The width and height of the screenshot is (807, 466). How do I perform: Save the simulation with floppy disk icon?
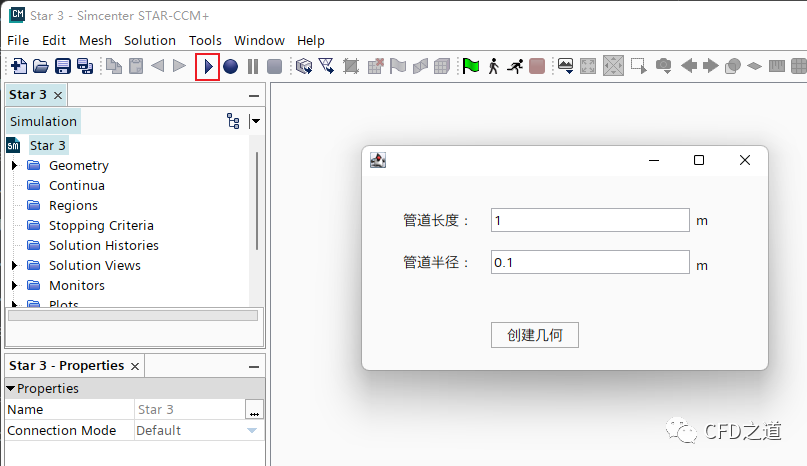point(63,66)
